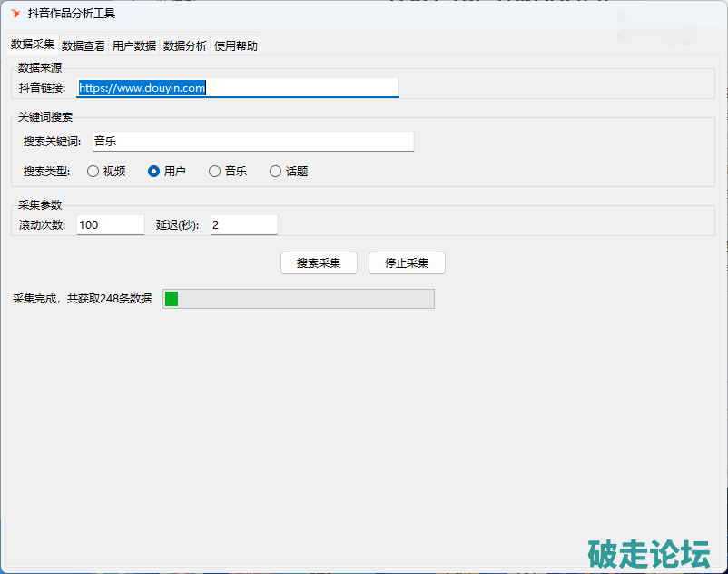Click the 采集完成 status message text
This screenshot has width=728, height=574.
[82, 299]
